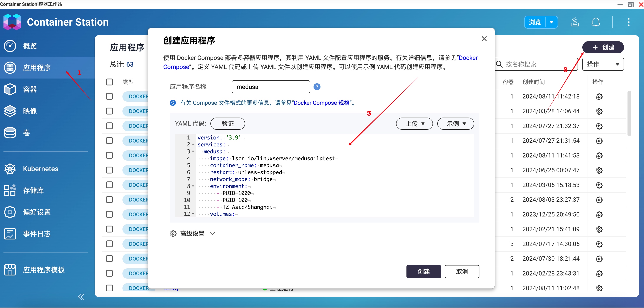Check the last visible DOCKER row checkbox
Viewport: 644px width, 308px height.
109,288
